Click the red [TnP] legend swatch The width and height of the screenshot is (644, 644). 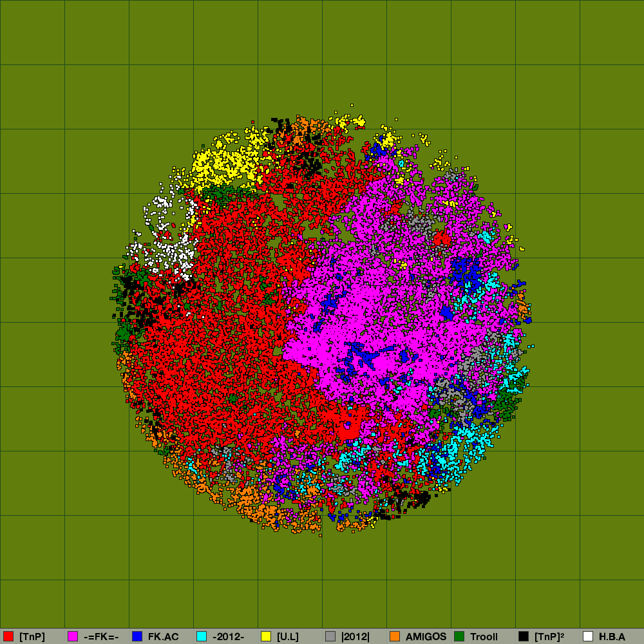(8, 636)
